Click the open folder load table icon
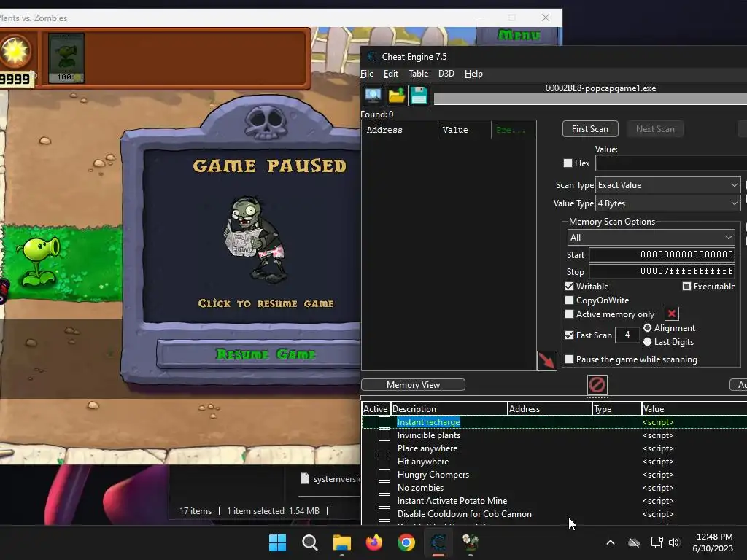This screenshot has height=560, width=747. (x=396, y=96)
